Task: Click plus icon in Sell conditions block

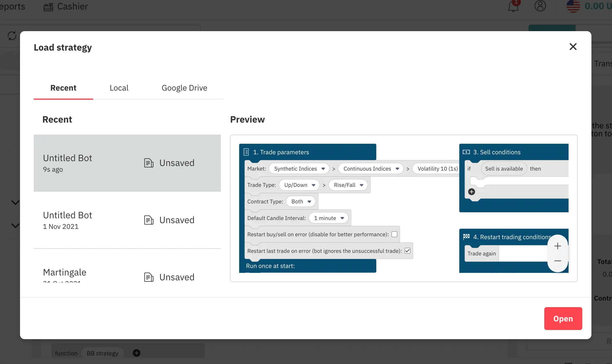Action: pyautogui.click(x=471, y=192)
